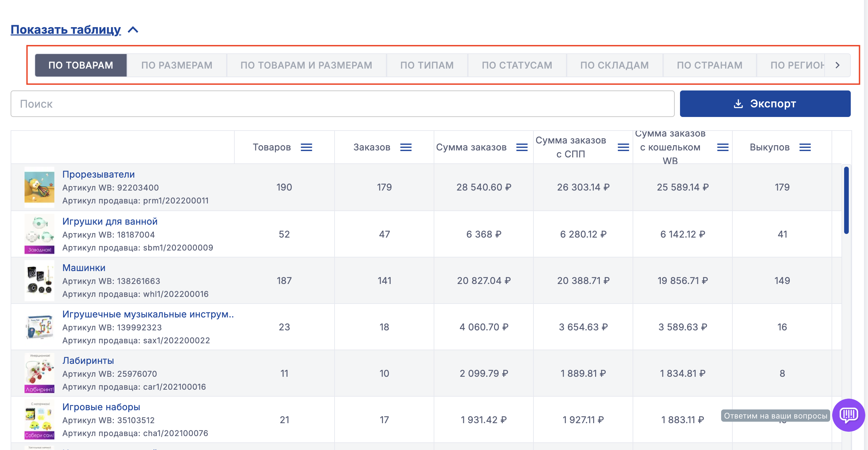Open the Сумма заказов с СПП menu icon
Screen dimensions: 868x450
click(x=623, y=147)
